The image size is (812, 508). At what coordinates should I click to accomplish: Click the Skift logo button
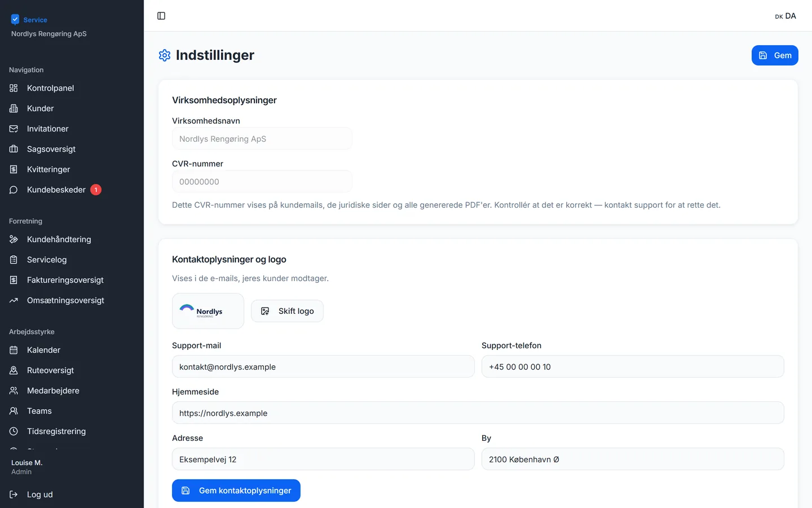287,311
